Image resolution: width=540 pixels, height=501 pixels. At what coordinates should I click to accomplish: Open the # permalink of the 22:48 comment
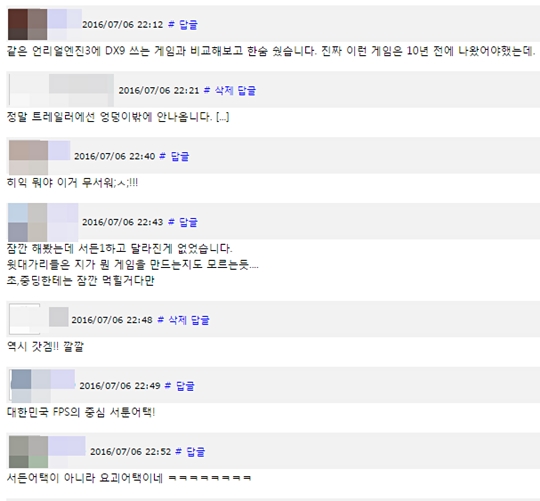click(160, 320)
